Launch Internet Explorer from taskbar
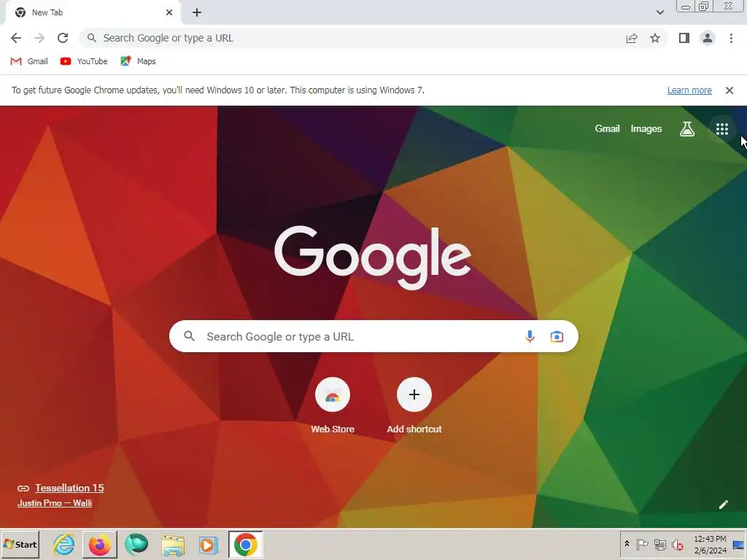Viewport: 747px width, 560px height. tap(64, 544)
